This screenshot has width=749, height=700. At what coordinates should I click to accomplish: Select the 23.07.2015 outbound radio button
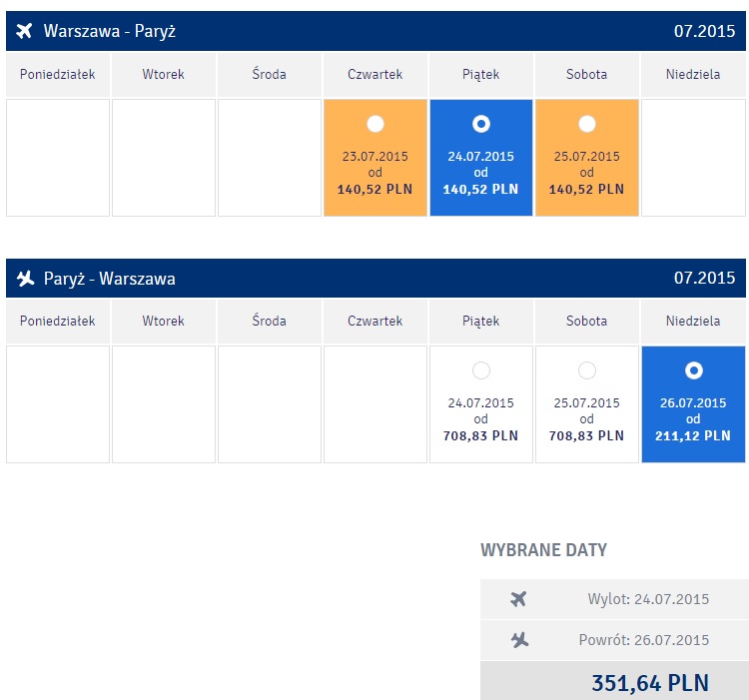(x=374, y=124)
